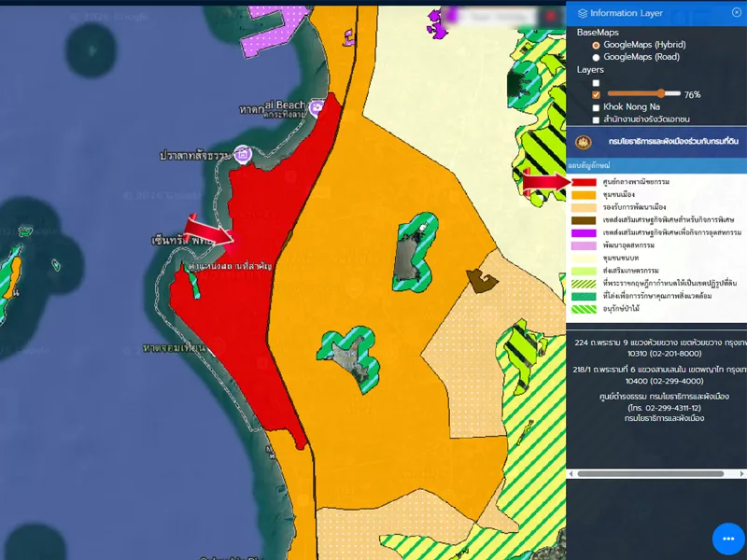Click the red arrow pointing at the legend
The height and width of the screenshot is (560, 747).
pyautogui.click(x=545, y=182)
